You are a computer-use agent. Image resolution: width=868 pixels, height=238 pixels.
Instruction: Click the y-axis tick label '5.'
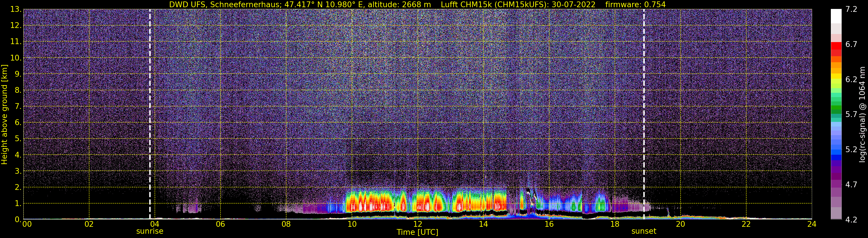pyautogui.click(x=18, y=139)
